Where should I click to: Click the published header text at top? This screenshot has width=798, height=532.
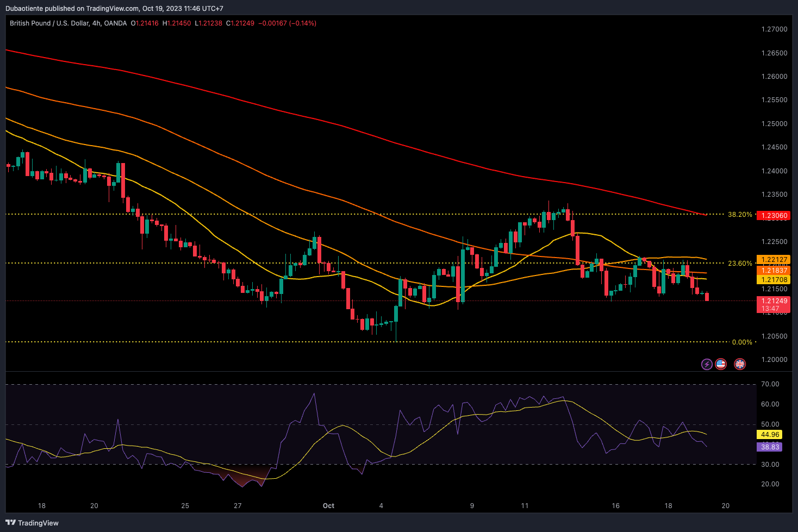click(114, 8)
